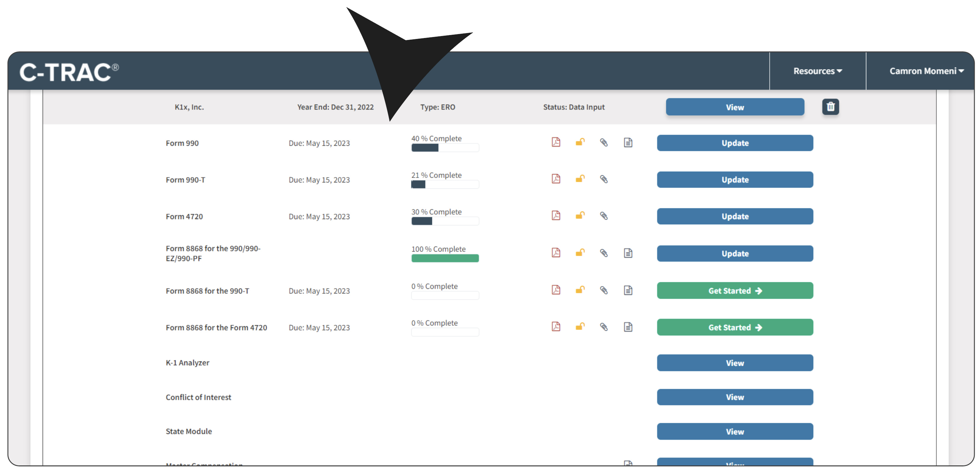View the Conflict of Interest module
This screenshot has width=980, height=469.
[x=735, y=397]
